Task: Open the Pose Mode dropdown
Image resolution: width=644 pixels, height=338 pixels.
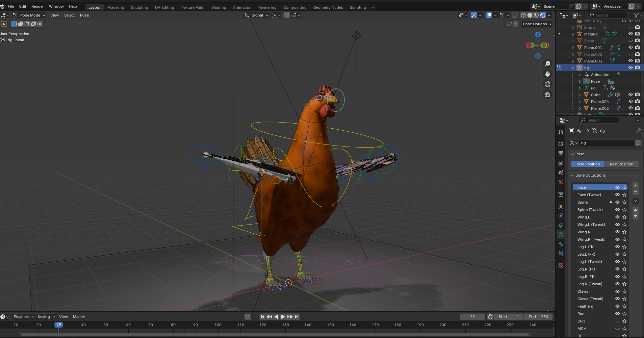Action: pyautogui.click(x=29, y=15)
